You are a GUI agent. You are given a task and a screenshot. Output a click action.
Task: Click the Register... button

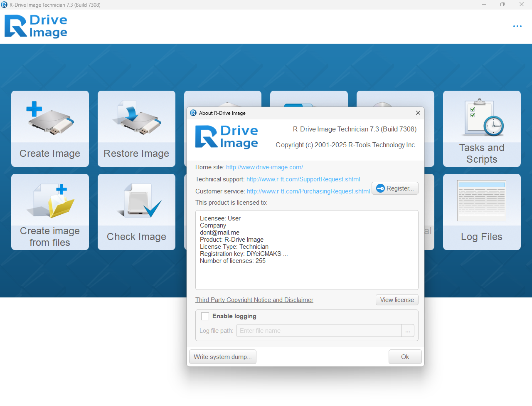coord(395,188)
